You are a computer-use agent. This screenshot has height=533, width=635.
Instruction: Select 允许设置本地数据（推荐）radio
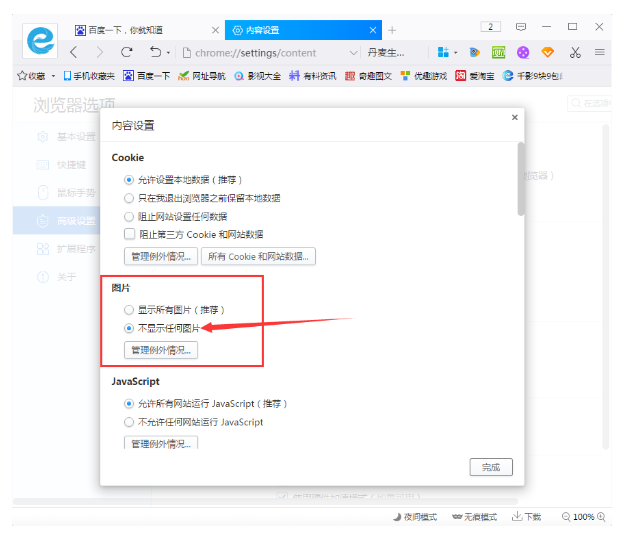click(128, 180)
